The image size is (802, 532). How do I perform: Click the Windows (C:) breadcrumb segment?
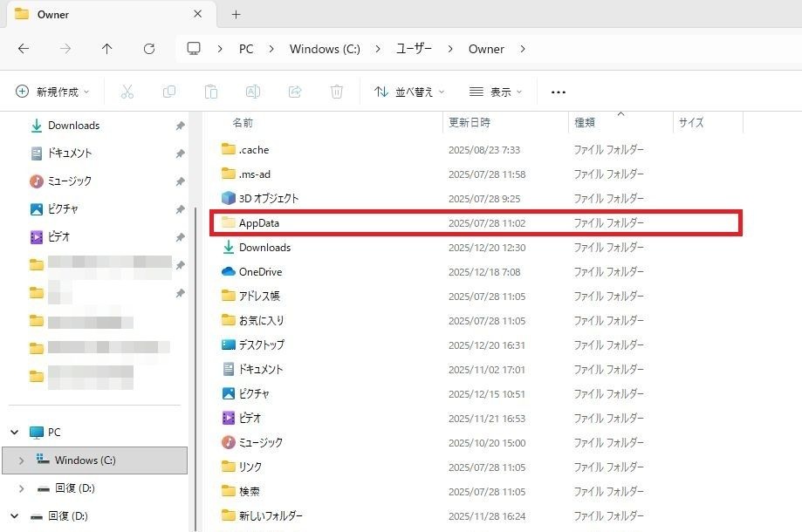tap(325, 49)
